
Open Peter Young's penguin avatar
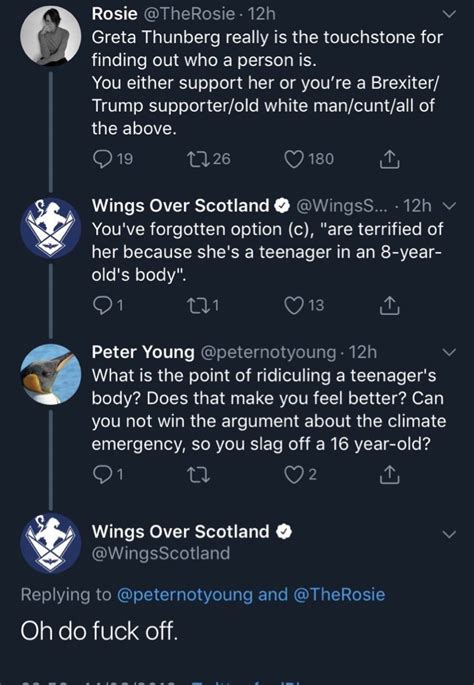pos(51,374)
